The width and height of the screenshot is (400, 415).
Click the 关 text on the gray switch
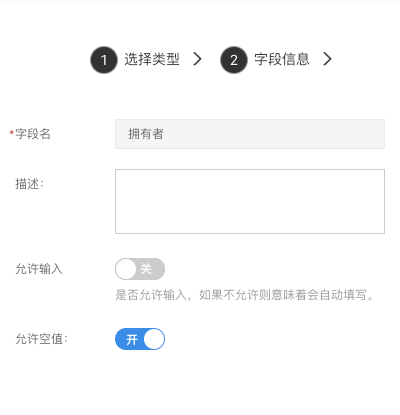click(x=146, y=269)
